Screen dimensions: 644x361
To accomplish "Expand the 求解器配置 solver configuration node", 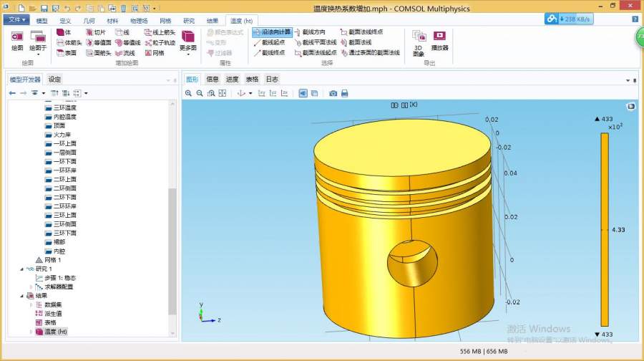I will (x=31, y=287).
